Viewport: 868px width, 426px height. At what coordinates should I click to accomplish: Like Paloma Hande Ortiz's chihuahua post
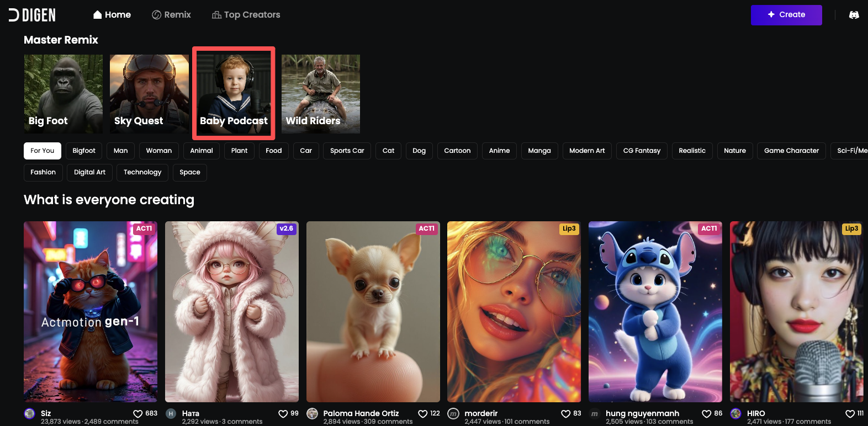click(423, 414)
